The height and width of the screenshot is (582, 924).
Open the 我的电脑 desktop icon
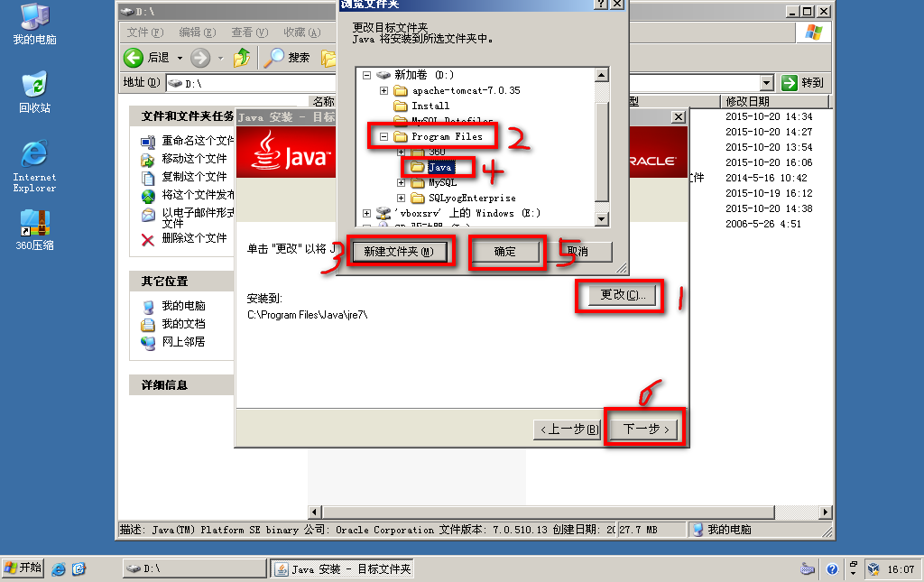(x=35, y=23)
